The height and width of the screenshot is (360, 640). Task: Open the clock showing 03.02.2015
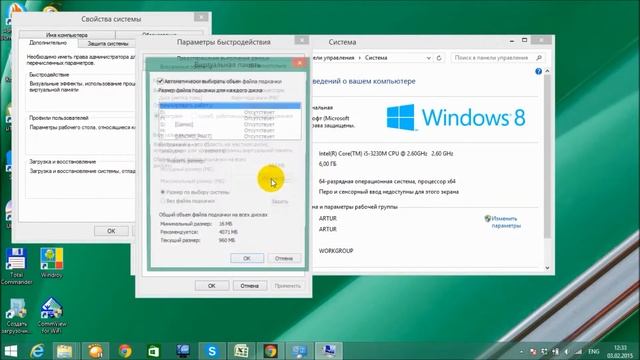620,351
